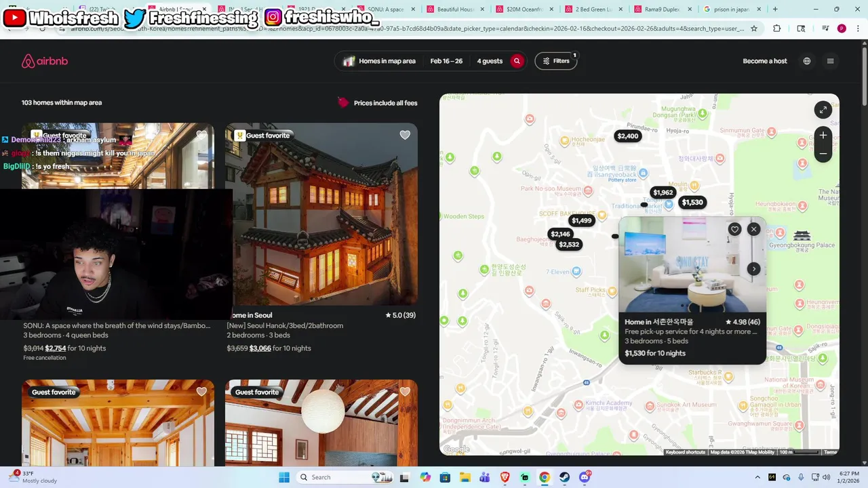Click Keyboard shortcuts on the map
Viewport: 868px width, 488px height.
point(686,452)
